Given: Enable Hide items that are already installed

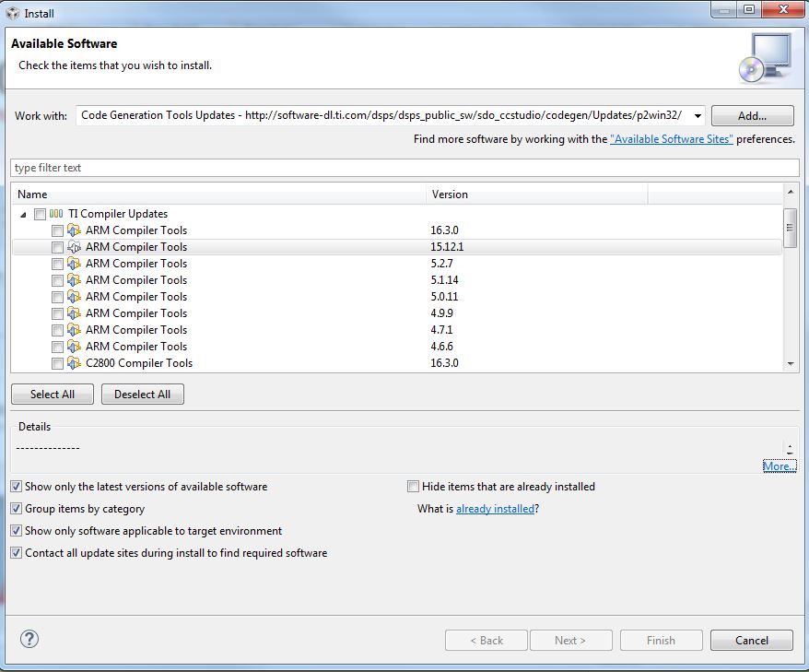Looking at the screenshot, I should tap(413, 486).
